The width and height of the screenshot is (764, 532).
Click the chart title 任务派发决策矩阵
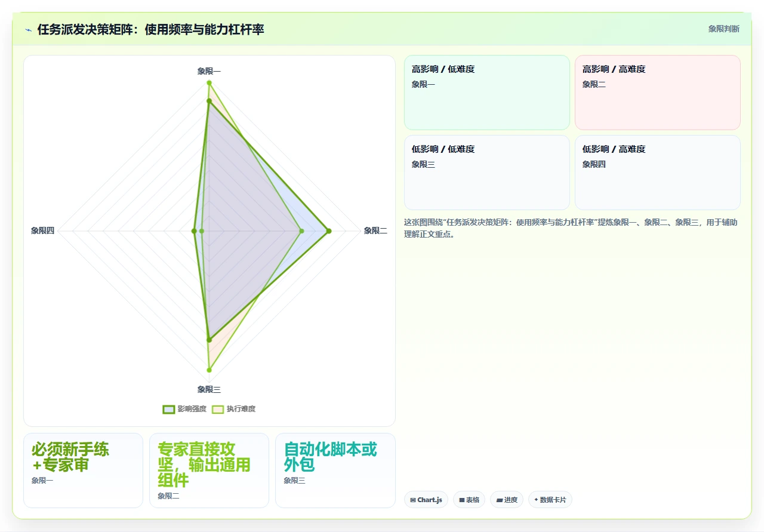pos(150,29)
